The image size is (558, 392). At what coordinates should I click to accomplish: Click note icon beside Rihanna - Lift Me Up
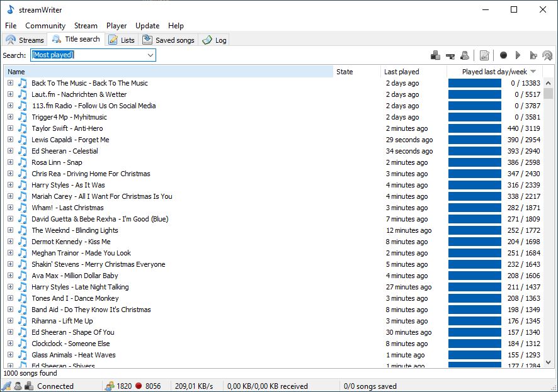(x=23, y=321)
